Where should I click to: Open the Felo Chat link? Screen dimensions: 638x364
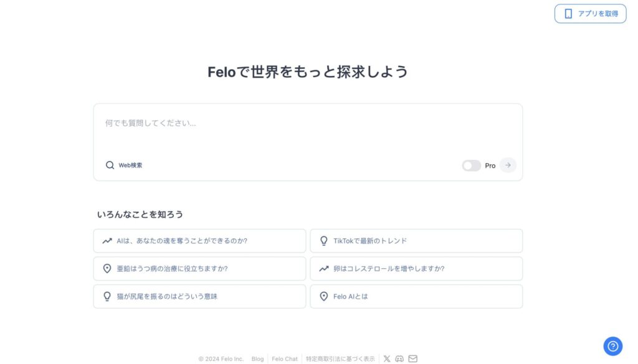(285, 358)
